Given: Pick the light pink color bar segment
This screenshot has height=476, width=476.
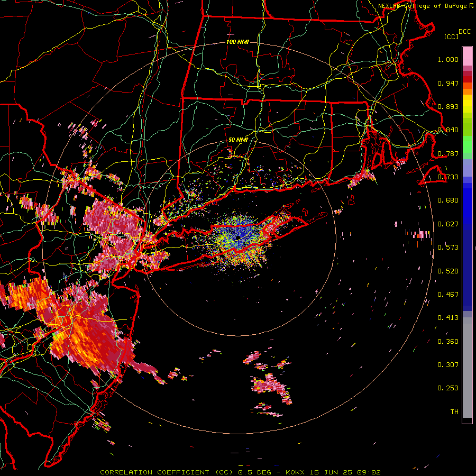Looking at the screenshot, I should tap(467, 56).
